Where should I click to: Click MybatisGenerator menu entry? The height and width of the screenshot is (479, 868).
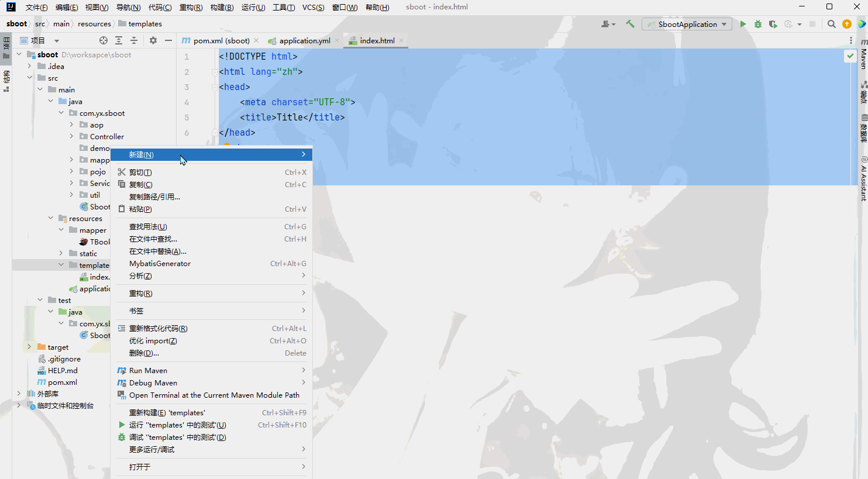(211, 263)
